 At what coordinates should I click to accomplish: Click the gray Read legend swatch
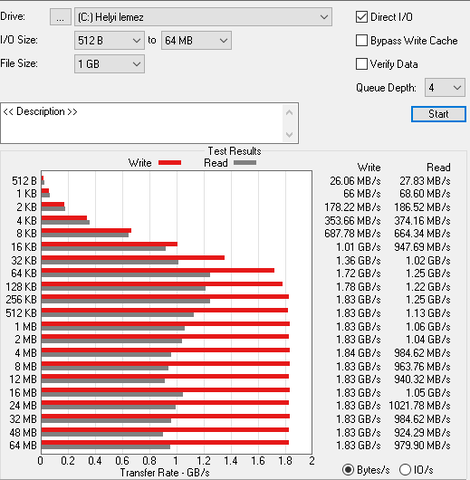click(245, 163)
